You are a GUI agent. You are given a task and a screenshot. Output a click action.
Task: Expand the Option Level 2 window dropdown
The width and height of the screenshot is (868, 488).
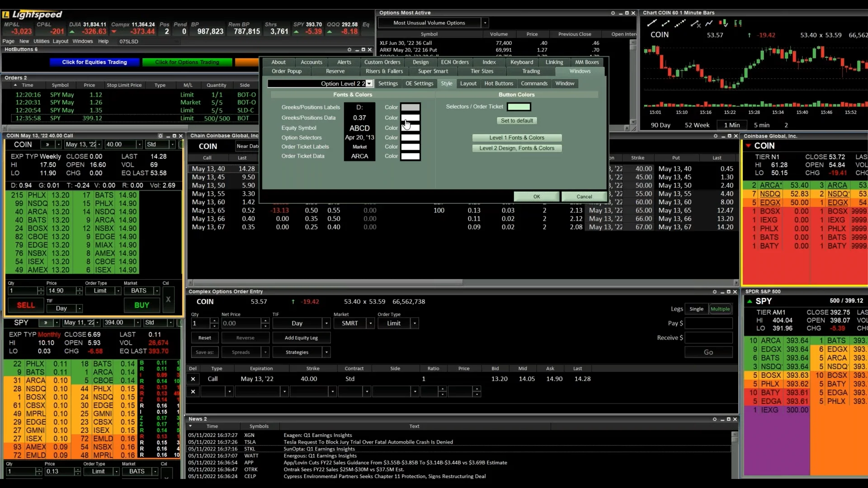(x=369, y=84)
